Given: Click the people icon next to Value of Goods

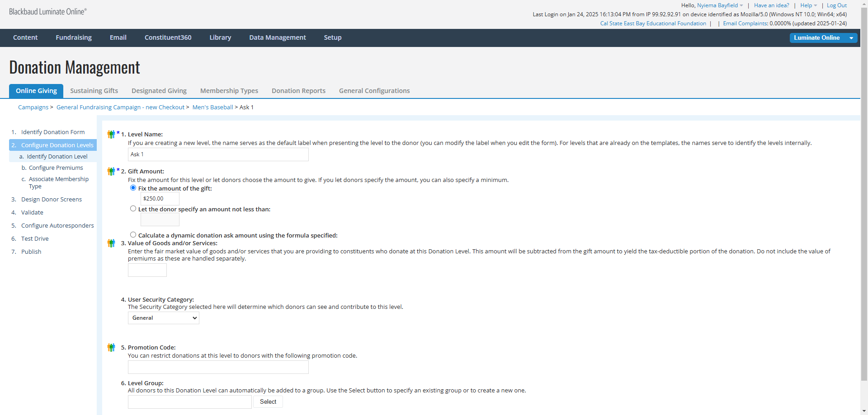Looking at the screenshot, I should [x=111, y=243].
